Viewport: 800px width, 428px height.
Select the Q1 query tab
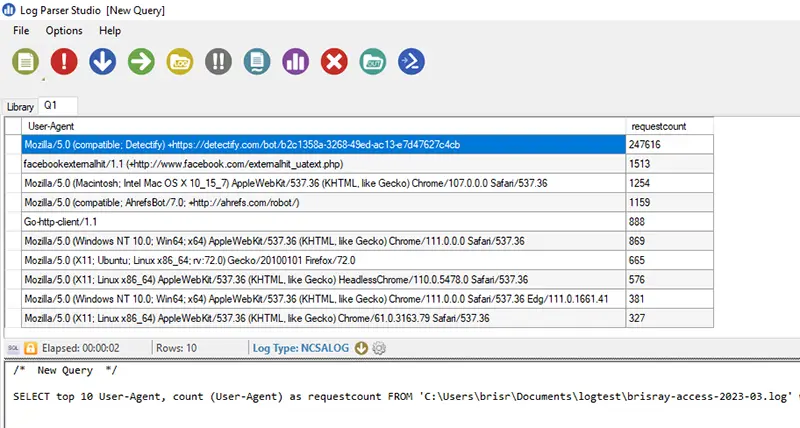pyautogui.click(x=58, y=105)
